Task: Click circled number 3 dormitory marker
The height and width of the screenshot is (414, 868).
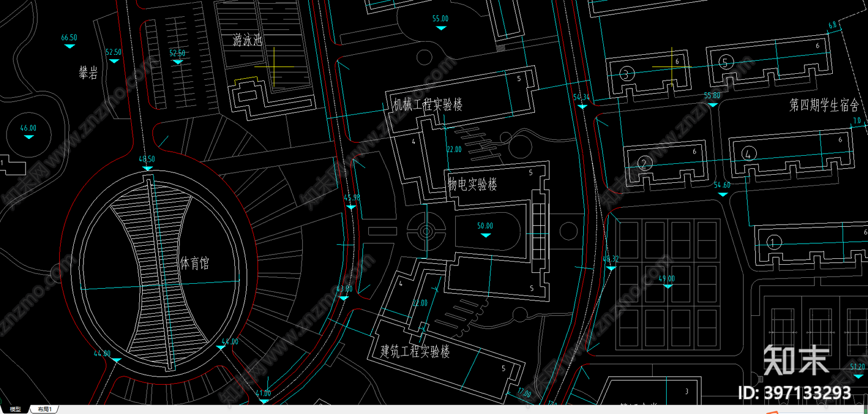Action: point(627,74)
